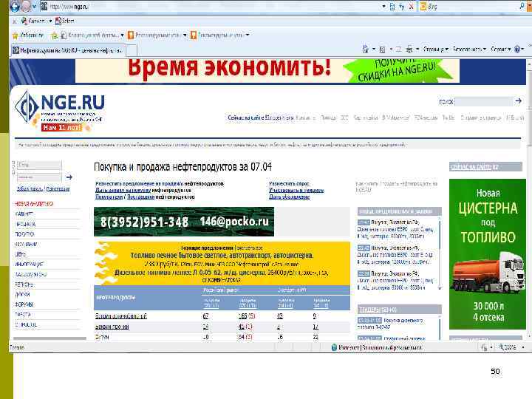
Task: Click the add to favorites bar icon
Action: pyautogui.click(x=54, y=35)
